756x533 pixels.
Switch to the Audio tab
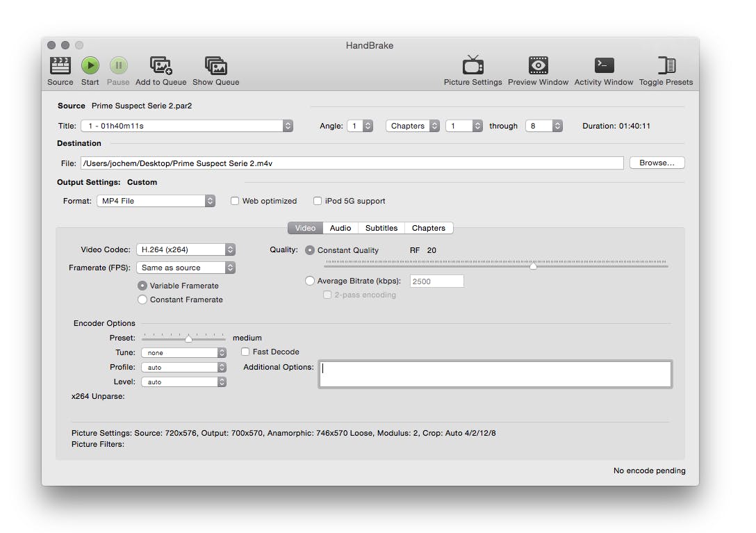tap(340, 228)
